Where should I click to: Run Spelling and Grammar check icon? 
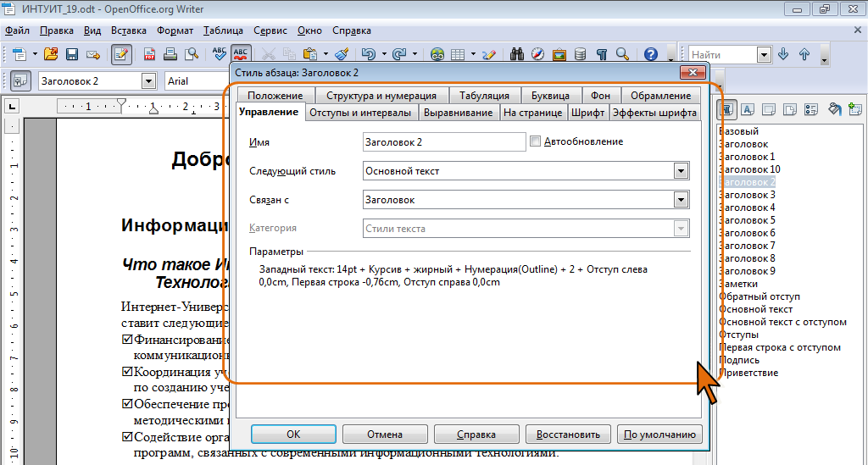220,54
